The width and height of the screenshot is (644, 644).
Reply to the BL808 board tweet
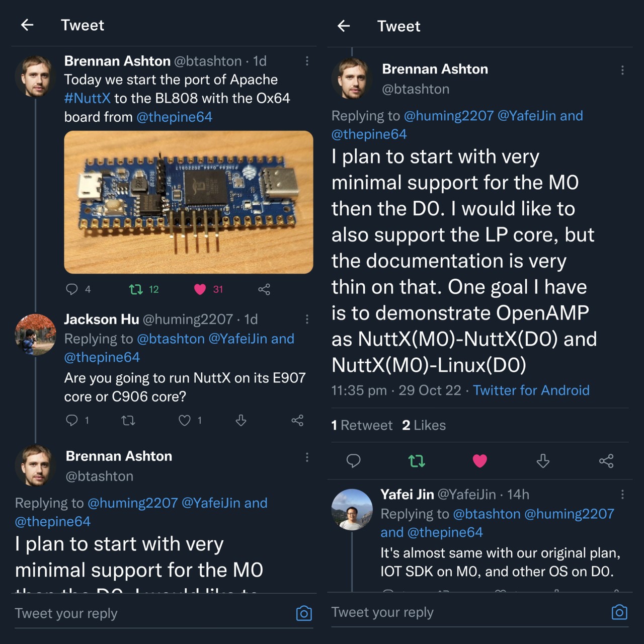[72, 289]
